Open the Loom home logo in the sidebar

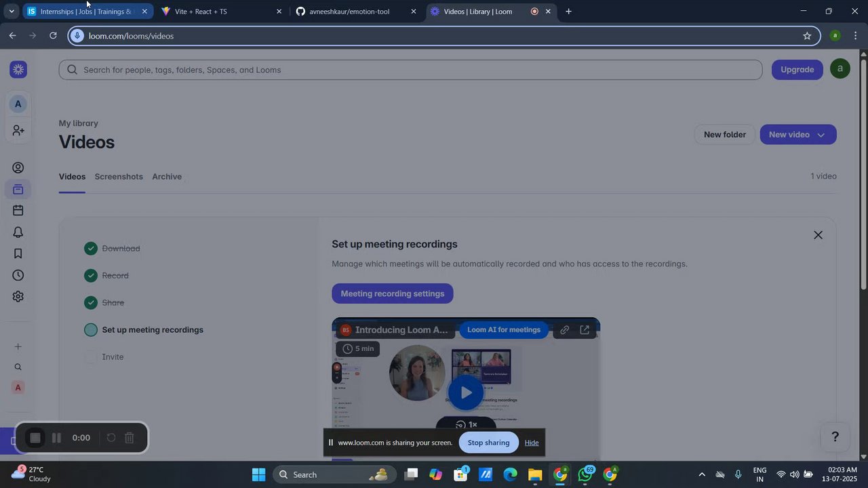[x=18, y=69]
